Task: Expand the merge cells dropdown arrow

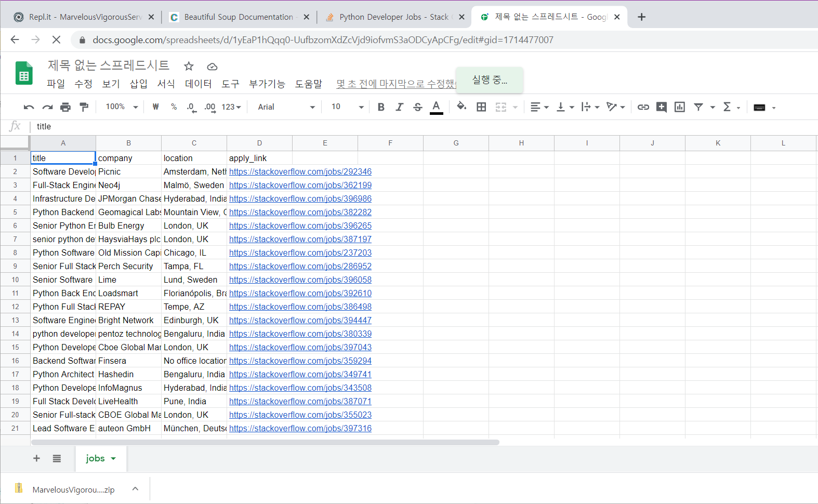Action: (516, 108)
